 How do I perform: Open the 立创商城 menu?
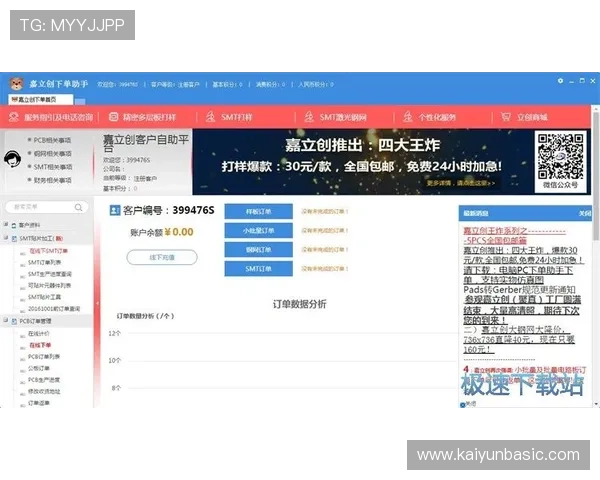coord(532,117)
